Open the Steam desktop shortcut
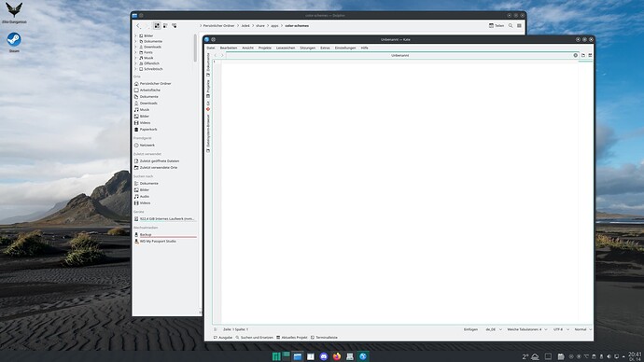This screenshot has width=644, height=362. 14,42
